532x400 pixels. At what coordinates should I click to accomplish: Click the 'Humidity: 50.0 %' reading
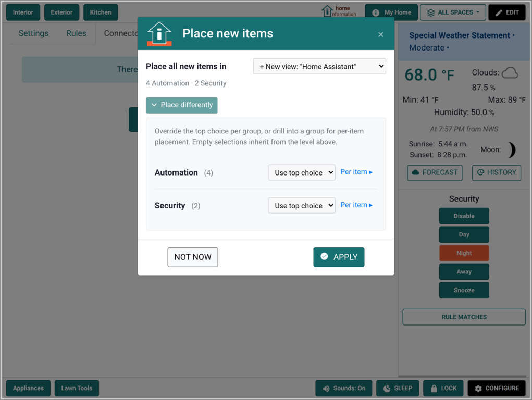(464, 113)
